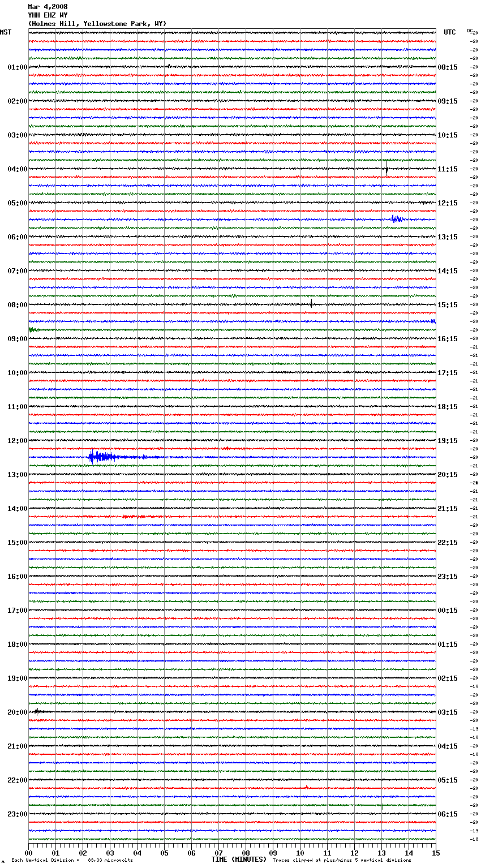Click the 21:15 UTC time label
This screenshot has height=868, width=481.
[448, 509]
